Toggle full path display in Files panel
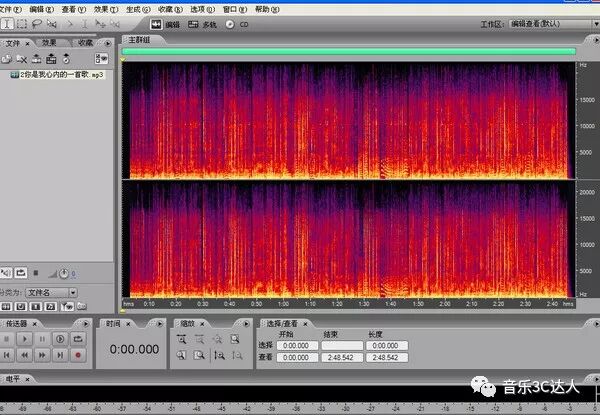This screenshot has height=415, width=600. coord(82,306)
